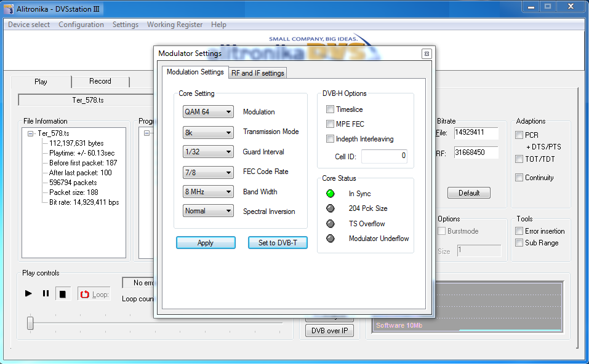
Task: Check the MPE FEC option
Action: 331,124
